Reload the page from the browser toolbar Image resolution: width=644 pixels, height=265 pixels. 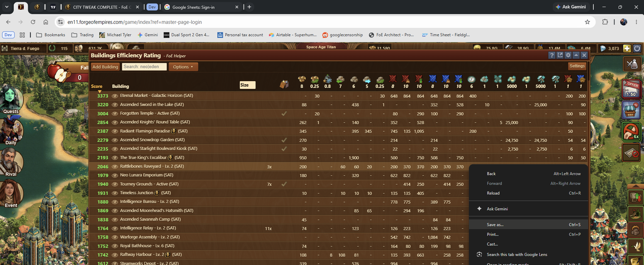coord(33,22)
